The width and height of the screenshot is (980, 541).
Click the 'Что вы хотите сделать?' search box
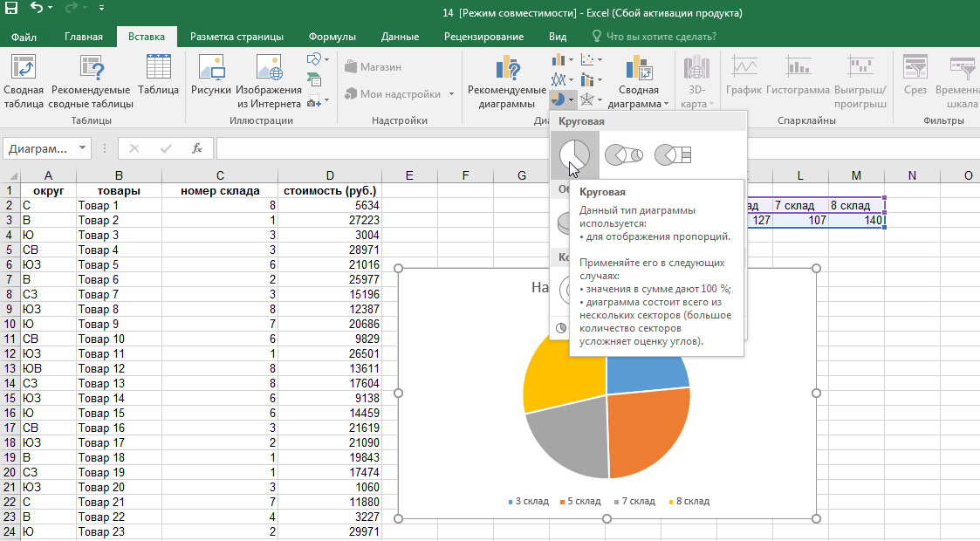click(x=661, y=37)
